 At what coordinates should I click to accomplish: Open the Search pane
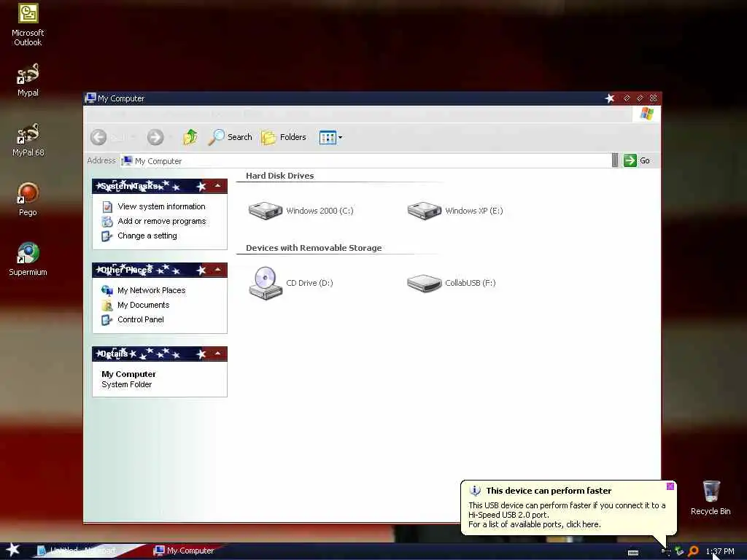tap(230, 137)
